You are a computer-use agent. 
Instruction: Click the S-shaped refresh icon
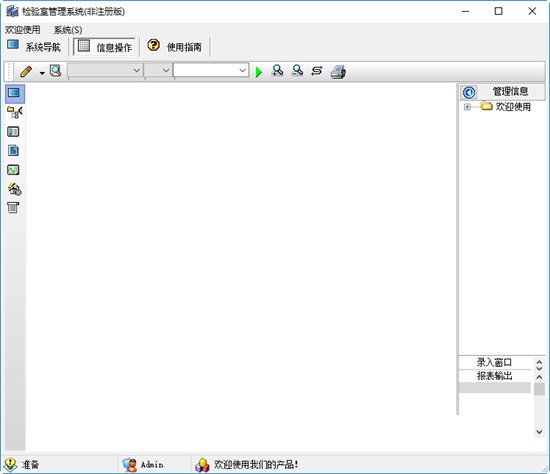317,71
